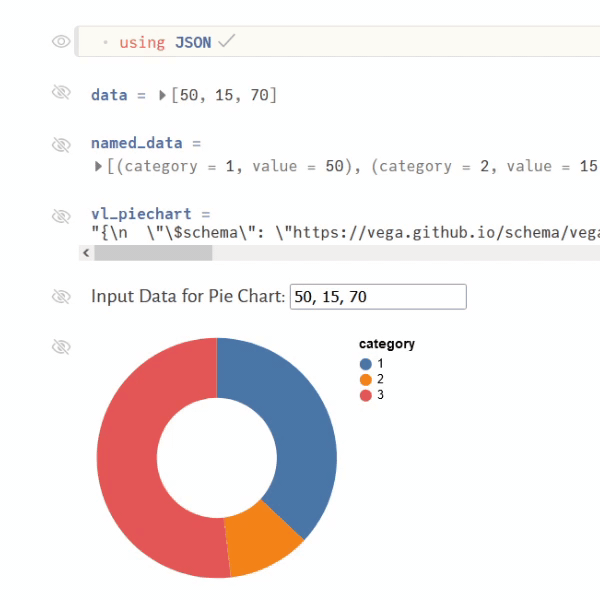Click the blue legend swatch for category 1
This screenshot has height=600, width=600.
[x=366, y=364]
